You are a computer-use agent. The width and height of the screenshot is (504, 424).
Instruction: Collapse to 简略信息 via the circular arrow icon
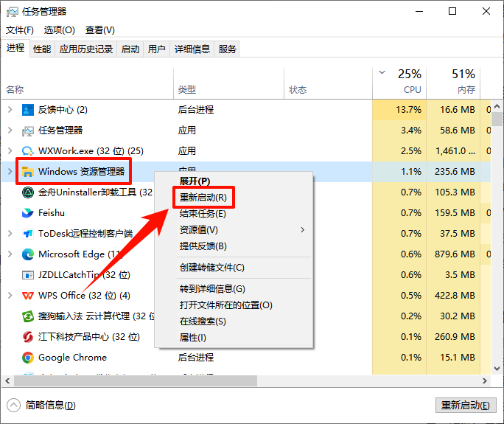click(13, 406)
